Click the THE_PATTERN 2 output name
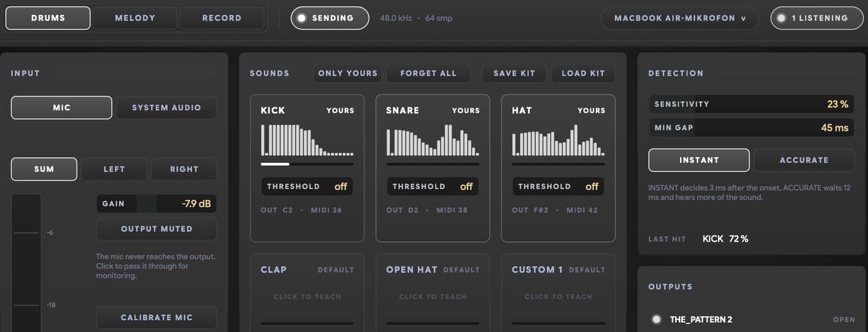868x332 pixels. (701, 320)
